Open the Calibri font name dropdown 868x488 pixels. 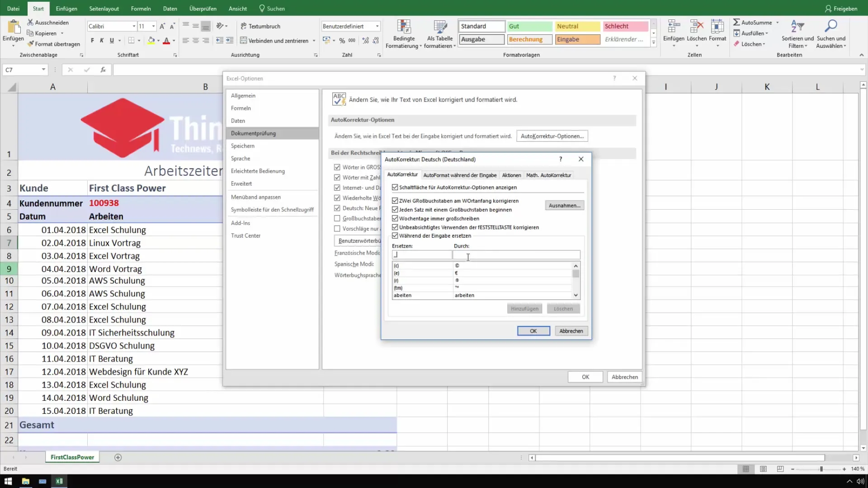134,26
